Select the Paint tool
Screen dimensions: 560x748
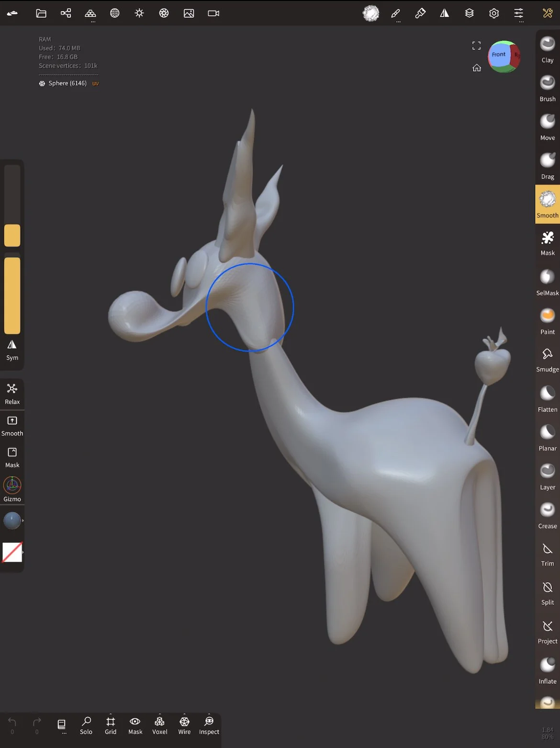point(548,321)
